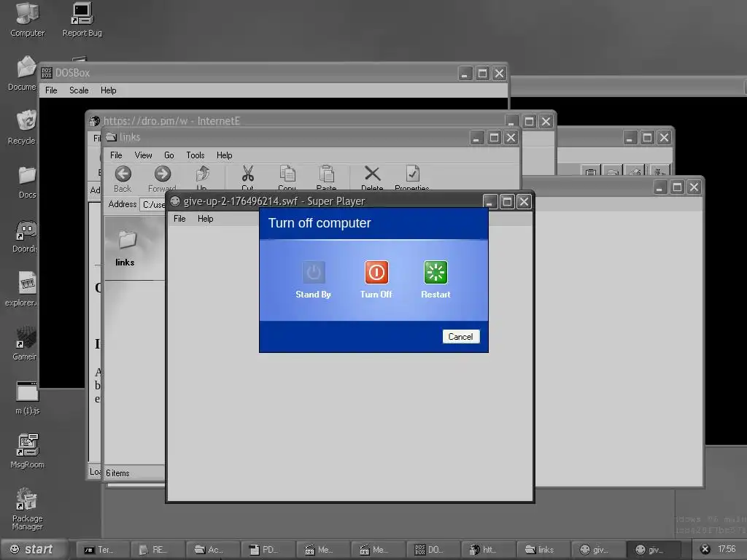The height and width of the screenshot is (560, 747).
Task: Click the taskbar clock showing 17:56
Action: point(727,550)
